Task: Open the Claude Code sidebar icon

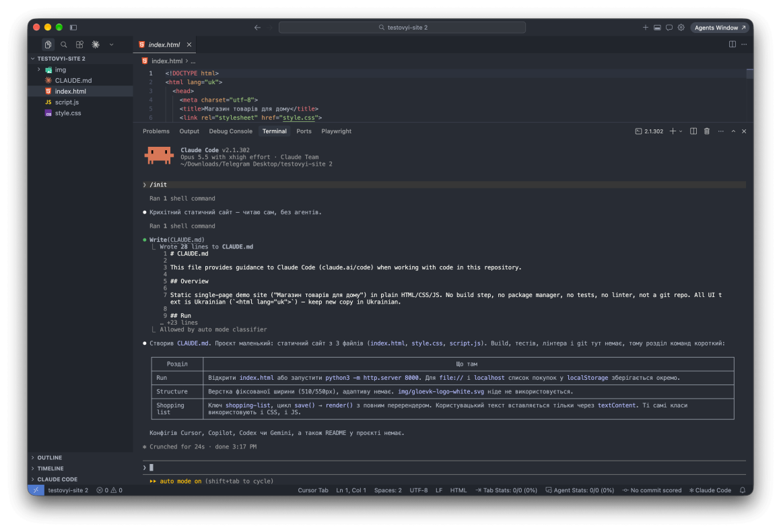Action: (x=96, y=44)
